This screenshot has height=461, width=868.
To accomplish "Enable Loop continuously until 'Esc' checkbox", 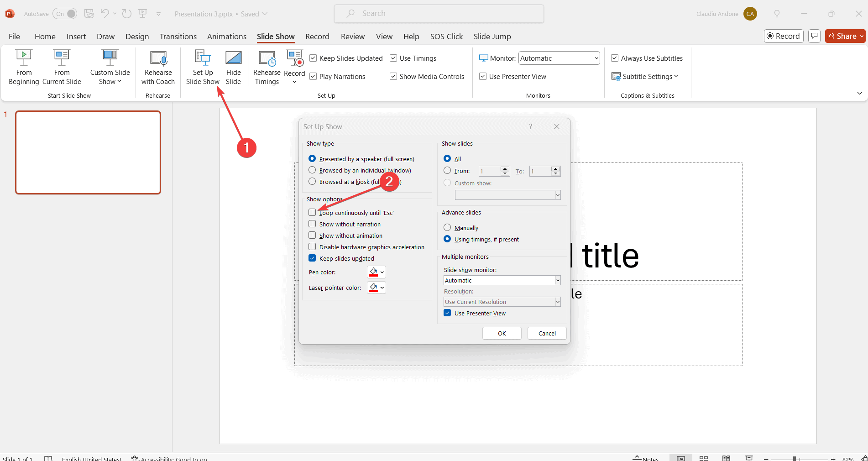I will point(312,213).
